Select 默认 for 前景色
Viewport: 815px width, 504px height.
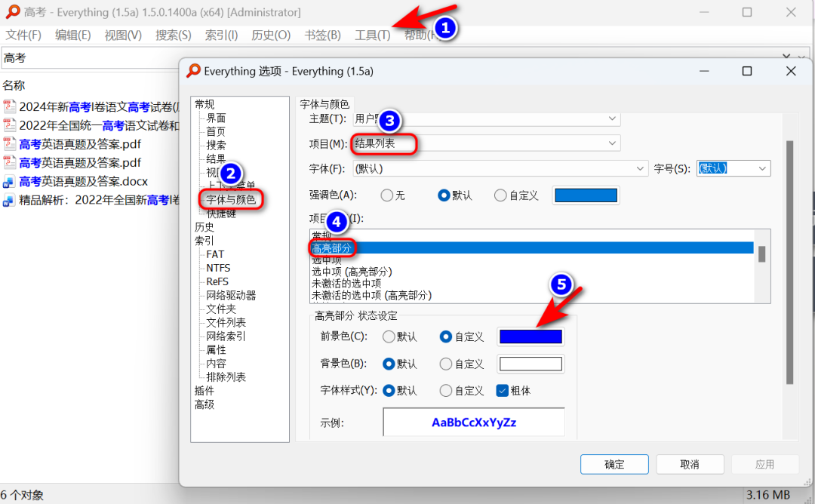point(400,337)
